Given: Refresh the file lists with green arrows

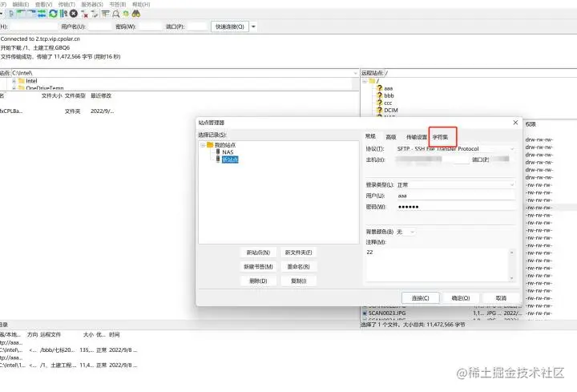Looking at the screenshot, I should [x=53, y=14].
